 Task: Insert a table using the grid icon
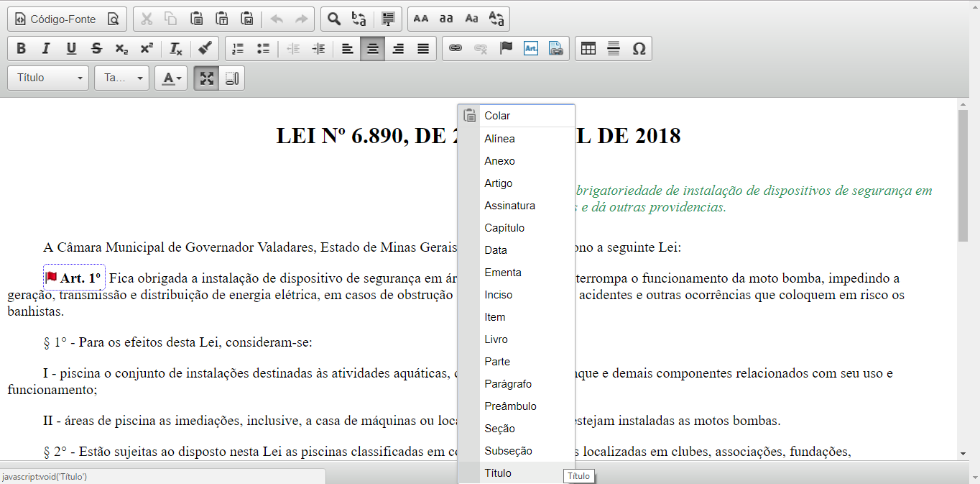point(588,49)
